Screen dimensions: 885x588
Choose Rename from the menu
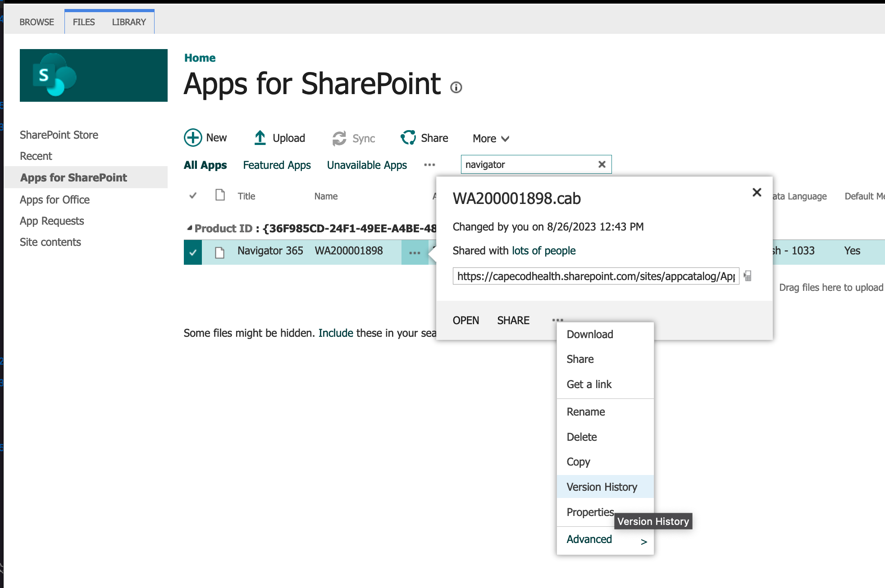605,412
